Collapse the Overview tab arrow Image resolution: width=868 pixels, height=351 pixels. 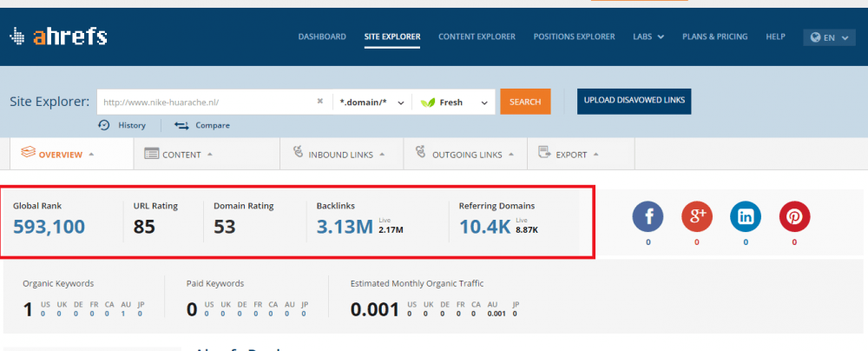coord(91,154)
